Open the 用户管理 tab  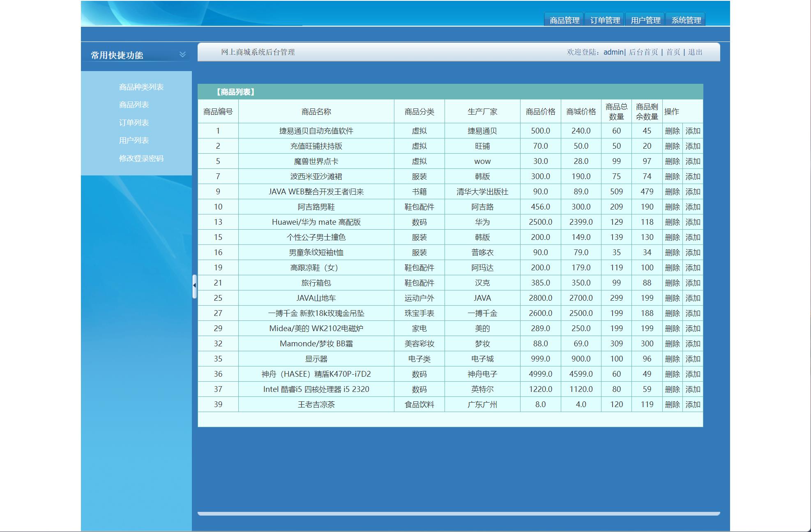pos(645,19)
